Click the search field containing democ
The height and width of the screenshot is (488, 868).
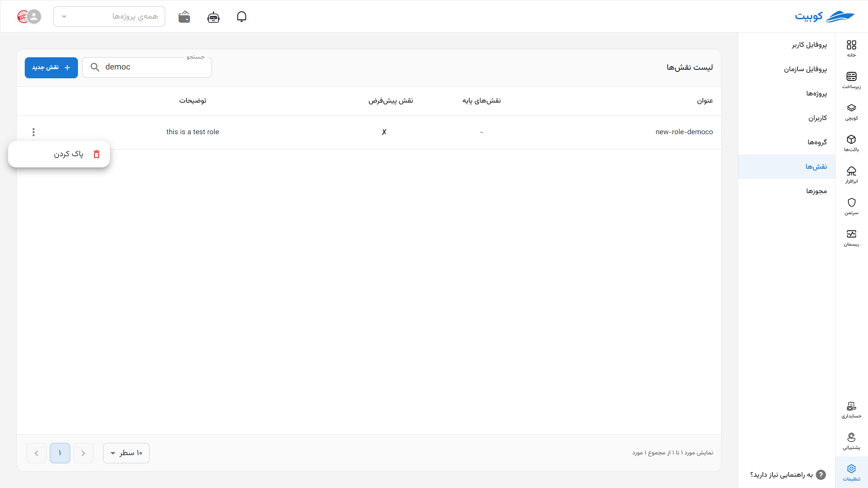[147, 67]
